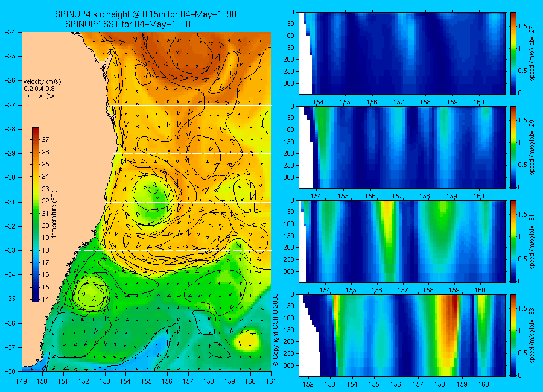
Task: Click the yellow-green eddy near 152.5E, 35S
Action: 92,294
